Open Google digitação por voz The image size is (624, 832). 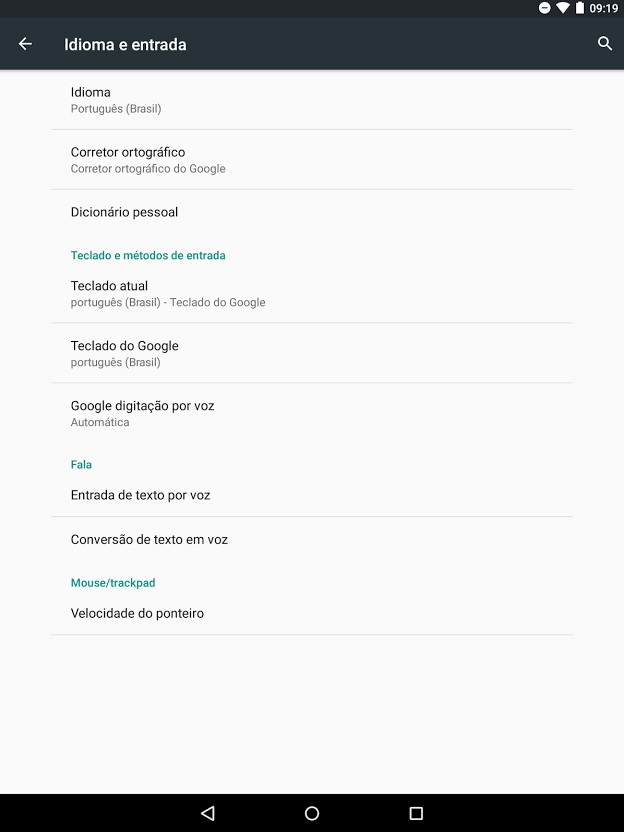pyautogui.click(x=312, y=413)
